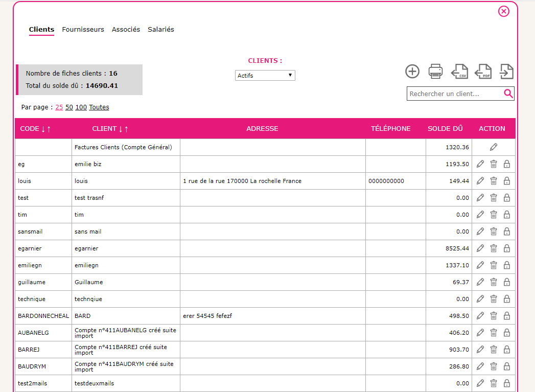The height and width of the screenshot is (392, 535).
Task: Delete the emilie biz client
Action: coord(494,164)
